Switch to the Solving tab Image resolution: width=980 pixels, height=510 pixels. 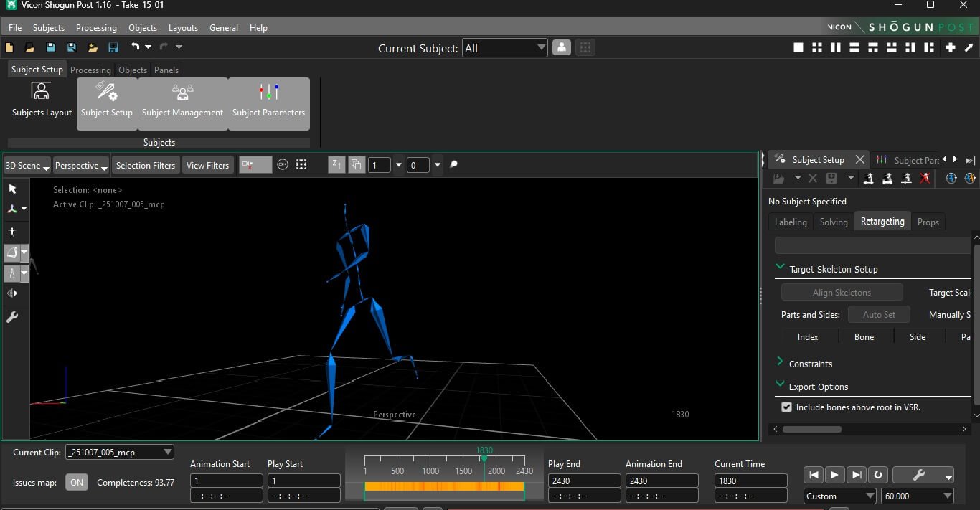tap(834, 222)
